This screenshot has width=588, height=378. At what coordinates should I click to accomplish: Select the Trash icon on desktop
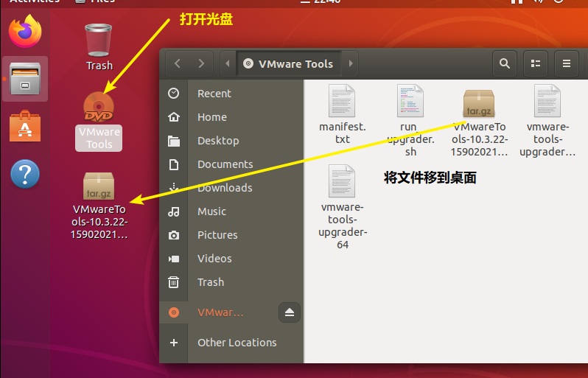pyautogui.click(x=99, y=47)
